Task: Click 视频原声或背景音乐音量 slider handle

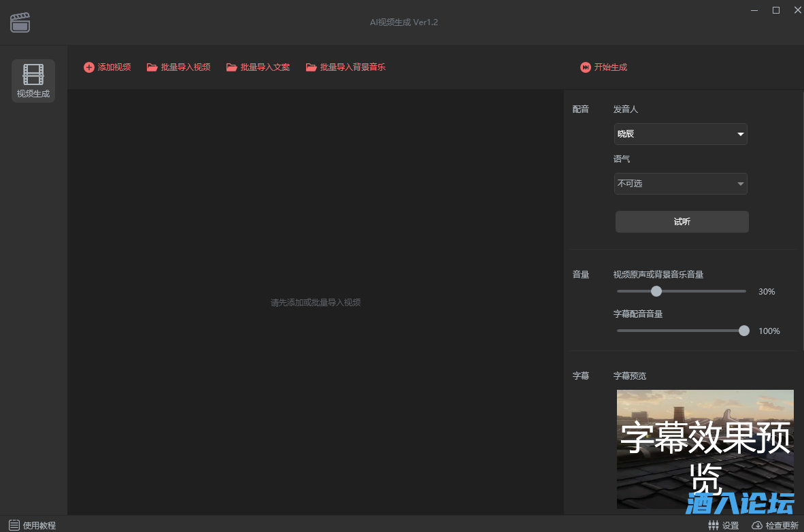Action: (656, 291)
